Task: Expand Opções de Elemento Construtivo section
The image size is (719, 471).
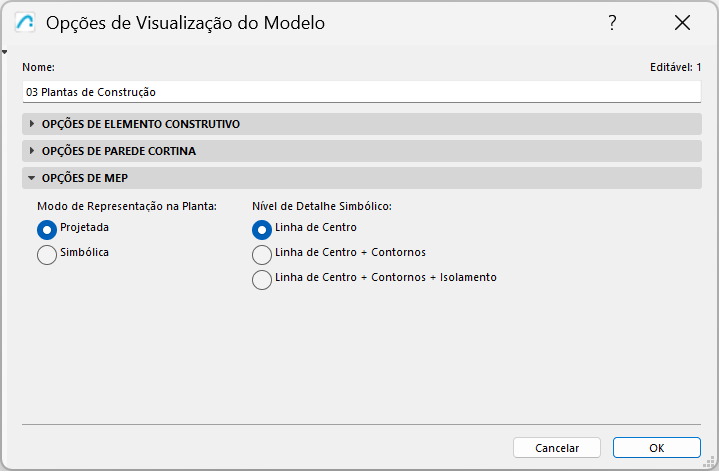Action: pos(140,124)
